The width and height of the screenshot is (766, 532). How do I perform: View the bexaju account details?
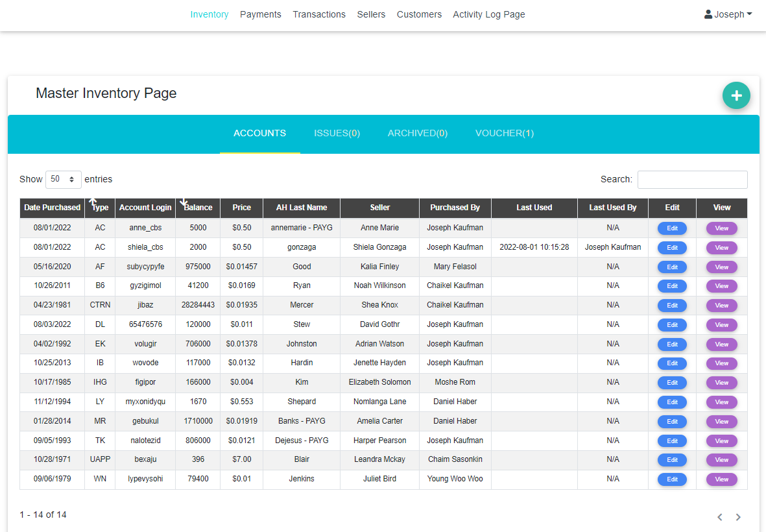coord(721,460)
